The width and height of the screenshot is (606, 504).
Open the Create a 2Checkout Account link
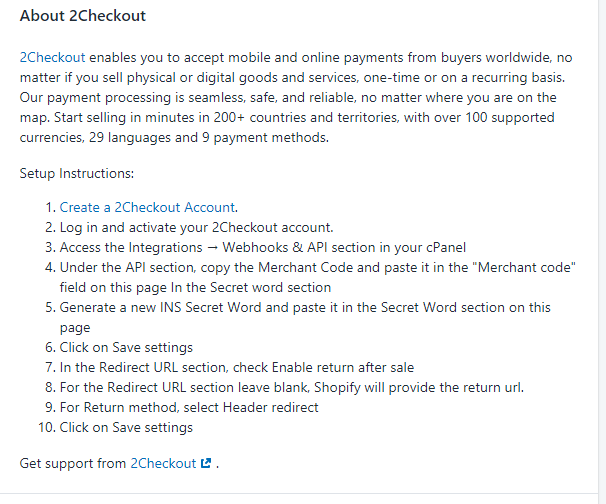tap(147, 208)
